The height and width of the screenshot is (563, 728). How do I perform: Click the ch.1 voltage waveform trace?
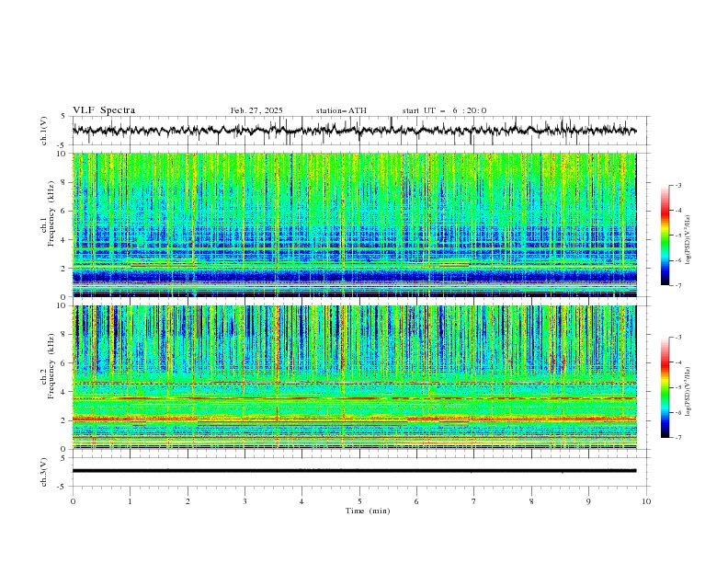pos(354,131)
